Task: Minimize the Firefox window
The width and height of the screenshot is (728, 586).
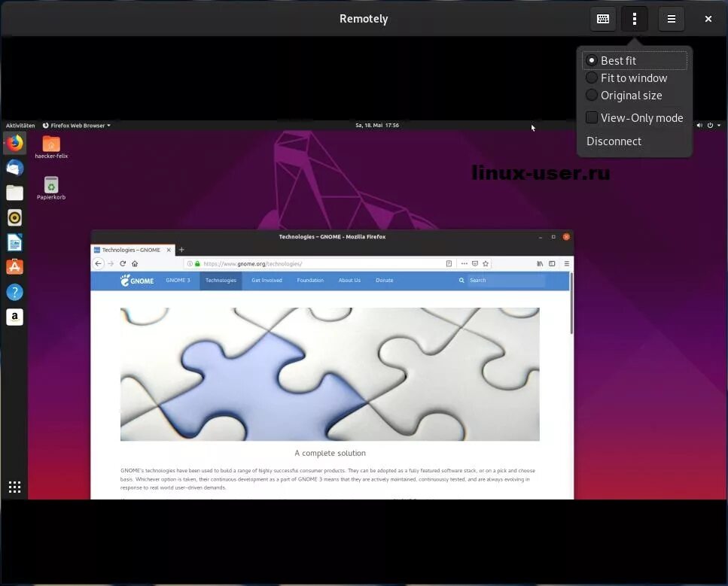Action: 541,237
